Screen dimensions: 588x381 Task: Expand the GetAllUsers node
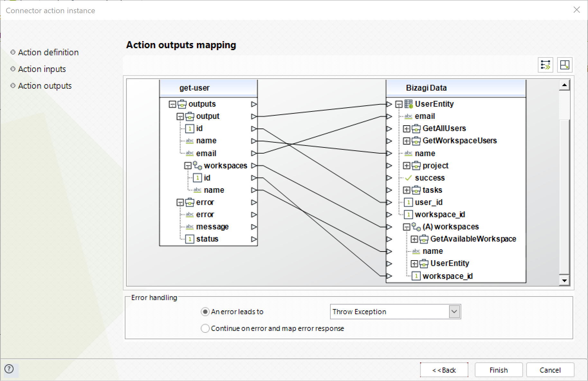click(407, 129)
